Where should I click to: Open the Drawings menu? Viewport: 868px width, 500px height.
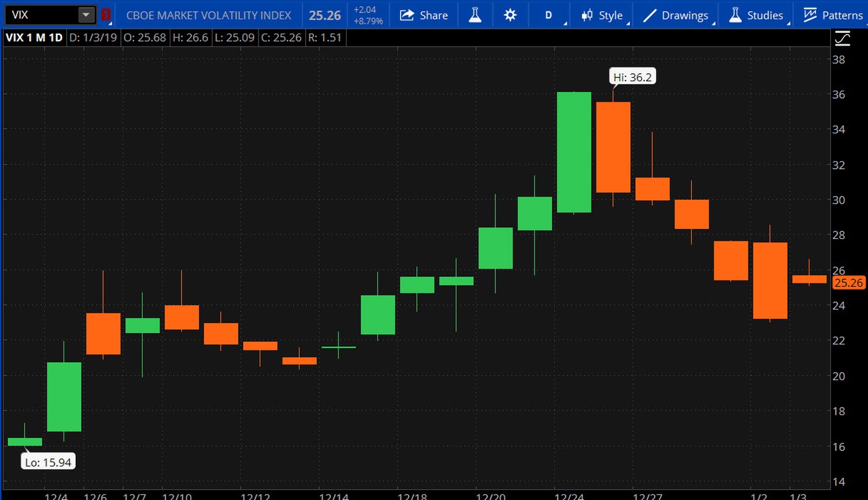coord(676,16)
